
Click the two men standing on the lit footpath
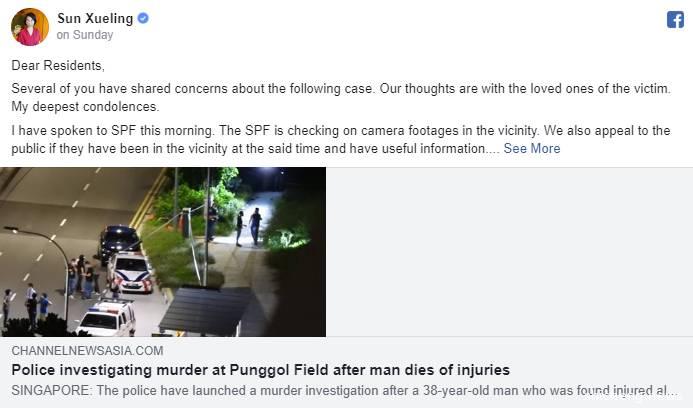coord(248,227)
